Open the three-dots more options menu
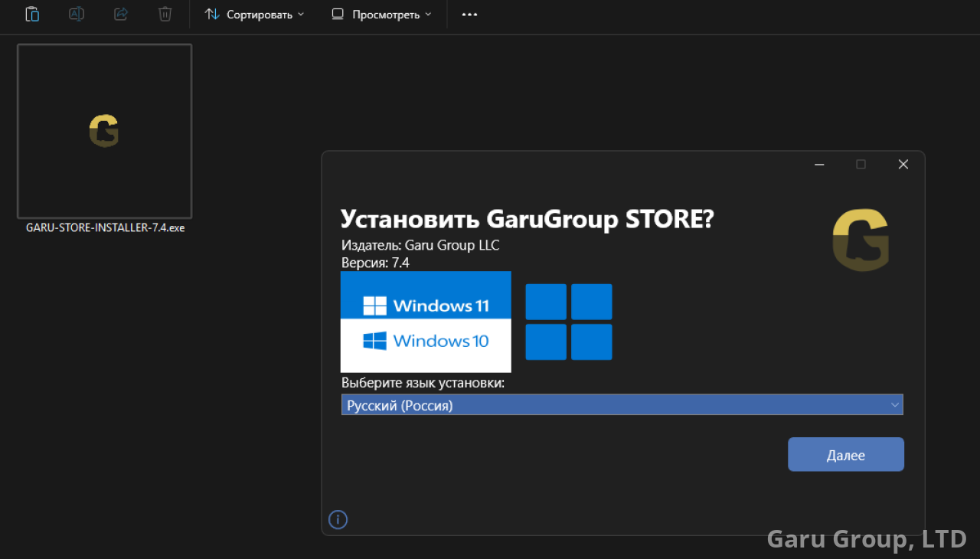980x559 pixels. (469, 15)
